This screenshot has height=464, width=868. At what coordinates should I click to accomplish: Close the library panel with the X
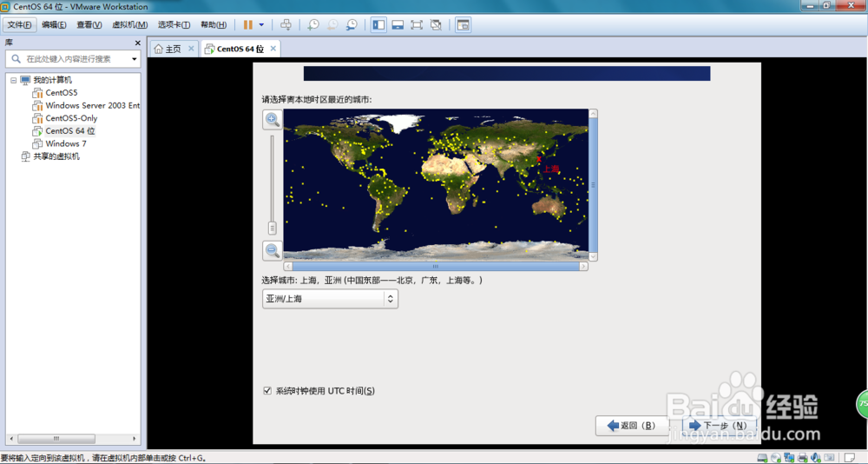pos(138,43)
